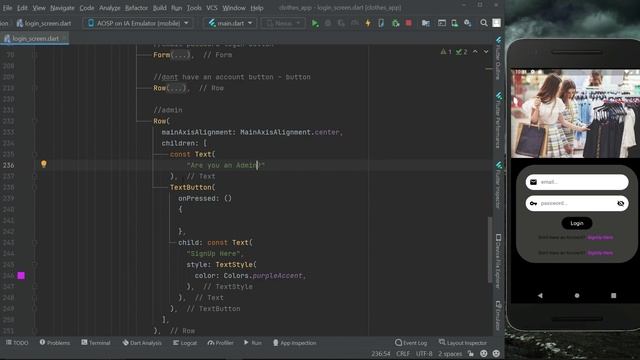Open the Build menu
The image size is (640, 360).
coord(159,8)
